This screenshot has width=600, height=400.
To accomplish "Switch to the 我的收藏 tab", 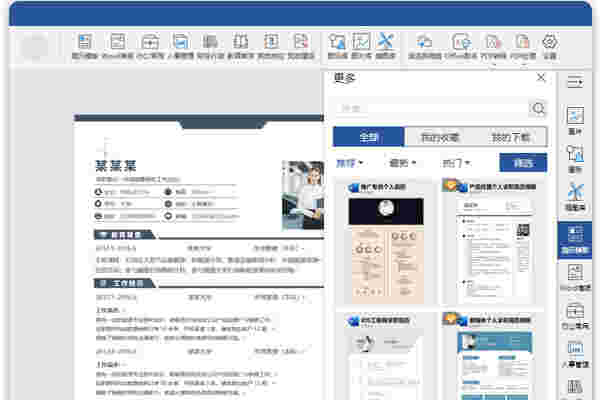I will [x=440, y=137].
